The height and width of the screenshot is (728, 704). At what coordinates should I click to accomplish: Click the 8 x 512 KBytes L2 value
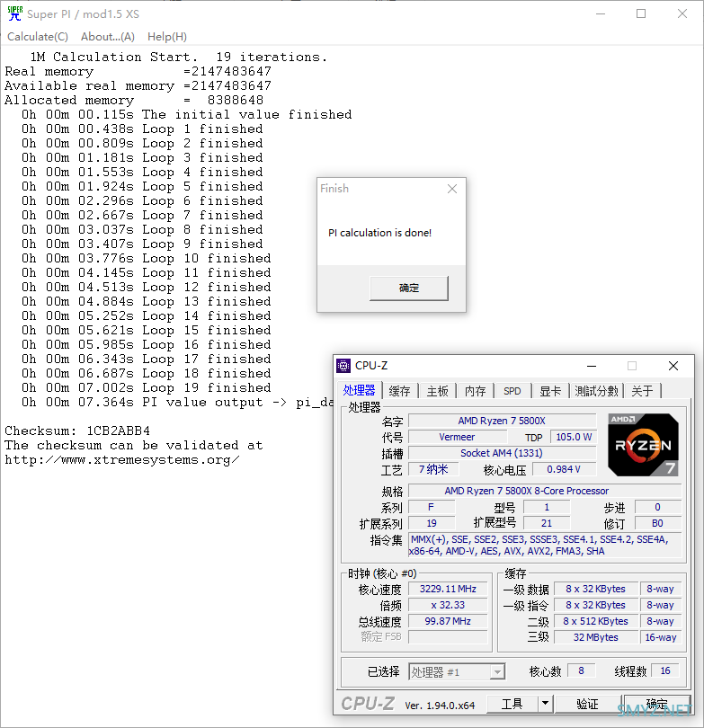(596, 621)
